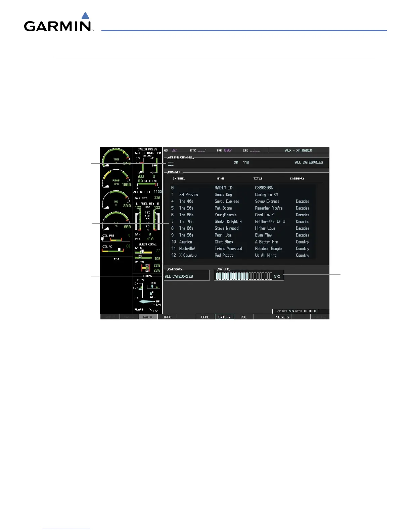Viewport: 411px width, 532px height.
Task: Click the WPT page group label
Action: [x=285, y=311]
